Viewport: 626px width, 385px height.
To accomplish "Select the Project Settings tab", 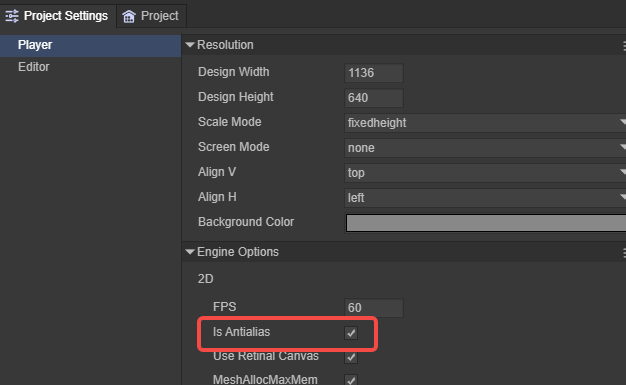I will (58, 16).
